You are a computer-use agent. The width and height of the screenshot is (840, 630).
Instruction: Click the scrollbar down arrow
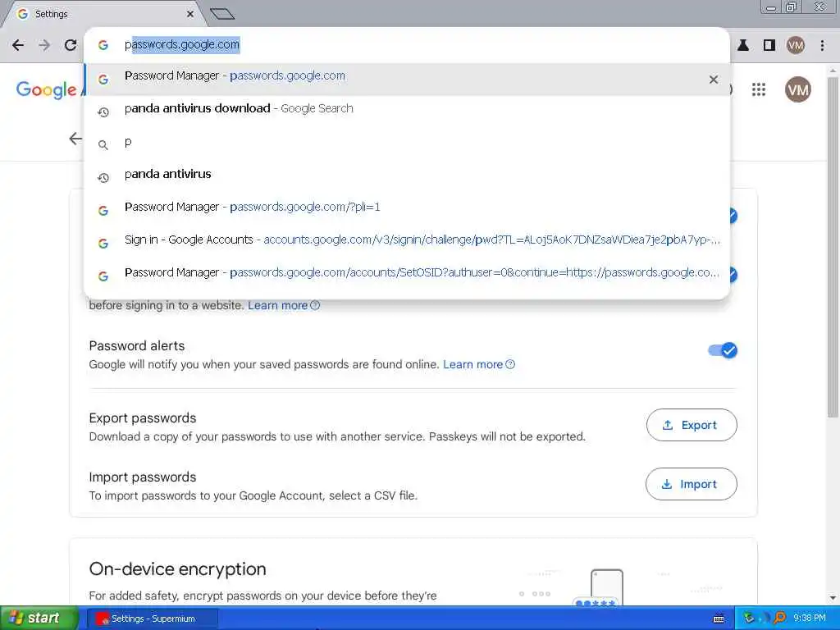point(833,598)
